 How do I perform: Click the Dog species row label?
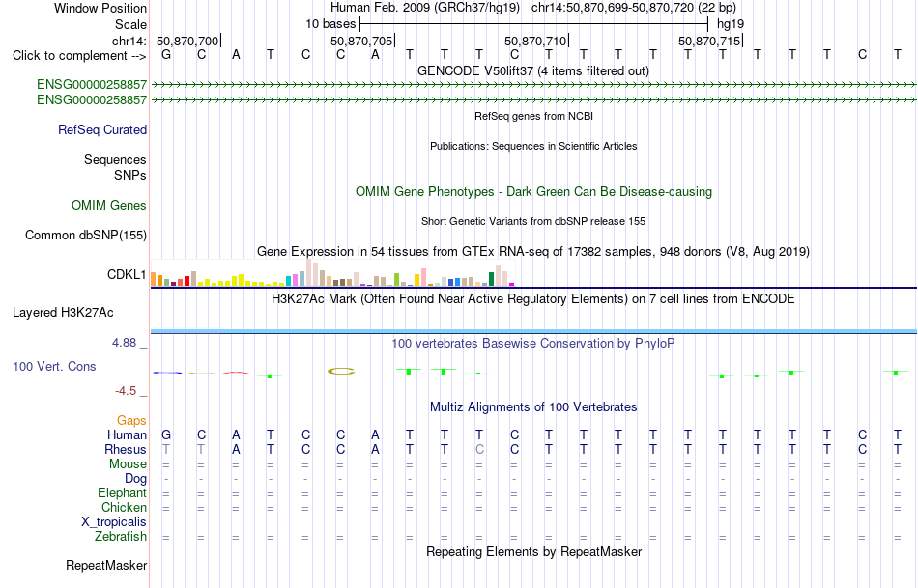pos(135,479)
